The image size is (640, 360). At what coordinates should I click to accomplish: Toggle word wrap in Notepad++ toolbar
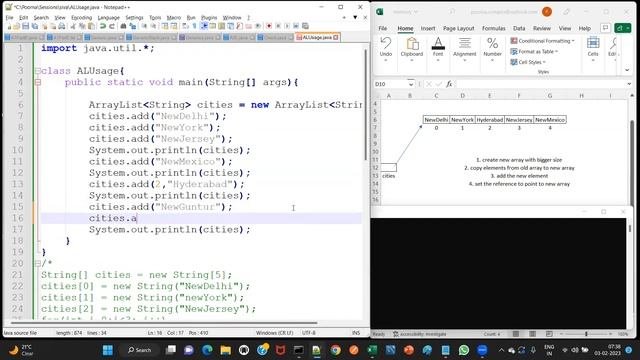[185, 26]
